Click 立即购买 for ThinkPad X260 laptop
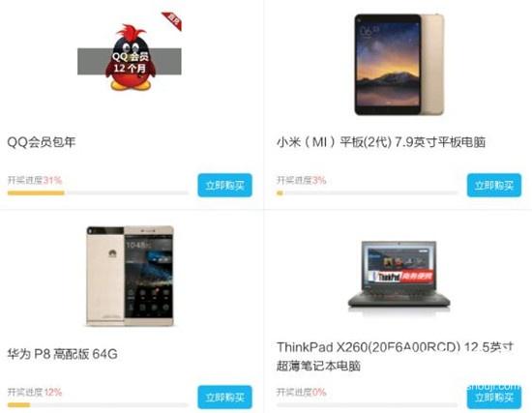 point(494,398)
